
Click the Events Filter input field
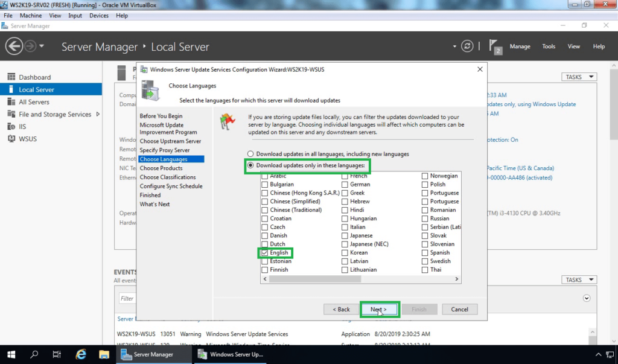pos(127,298)
